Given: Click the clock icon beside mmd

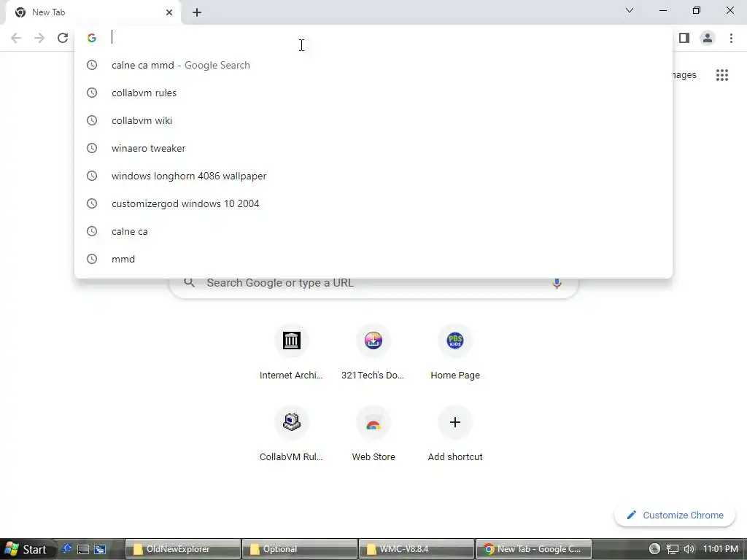Looking at the screenshot, I should pos(92,259).
